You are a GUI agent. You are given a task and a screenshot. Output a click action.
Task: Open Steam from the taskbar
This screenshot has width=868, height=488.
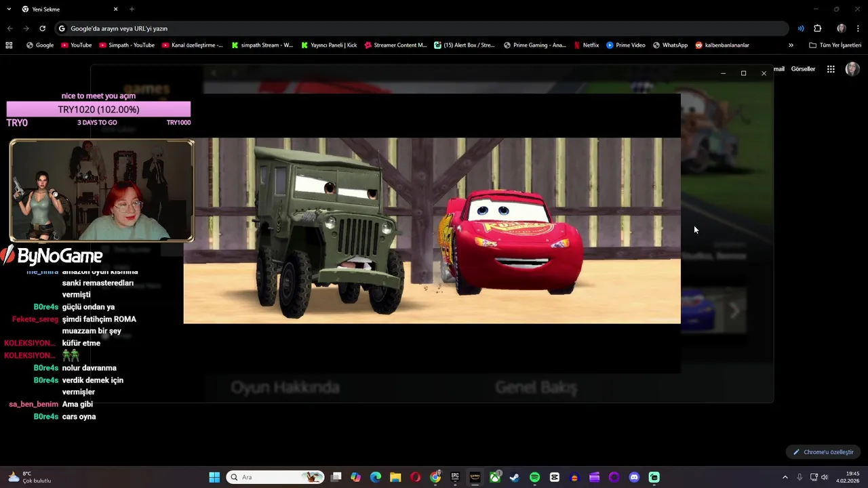tap(515, 477)
